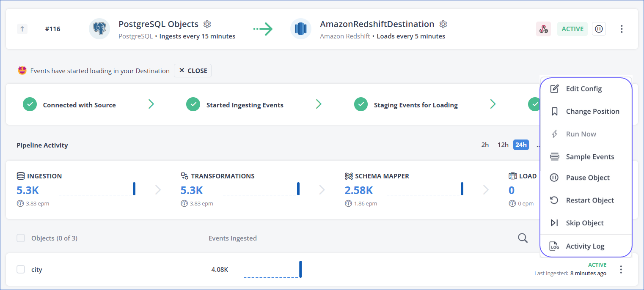The image size is (644, 290).
Task: Click the red webhook icon
Action: pyautogui.click(x=543, y=29)
